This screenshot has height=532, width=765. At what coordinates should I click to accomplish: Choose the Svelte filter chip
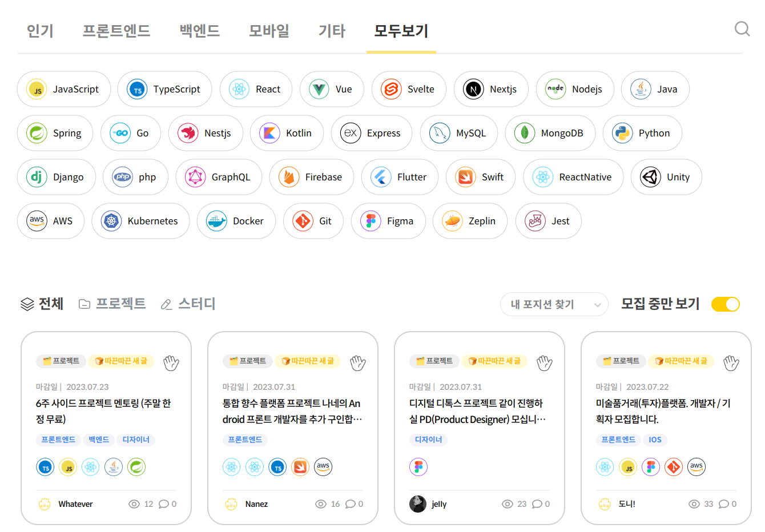coord(409,89)
